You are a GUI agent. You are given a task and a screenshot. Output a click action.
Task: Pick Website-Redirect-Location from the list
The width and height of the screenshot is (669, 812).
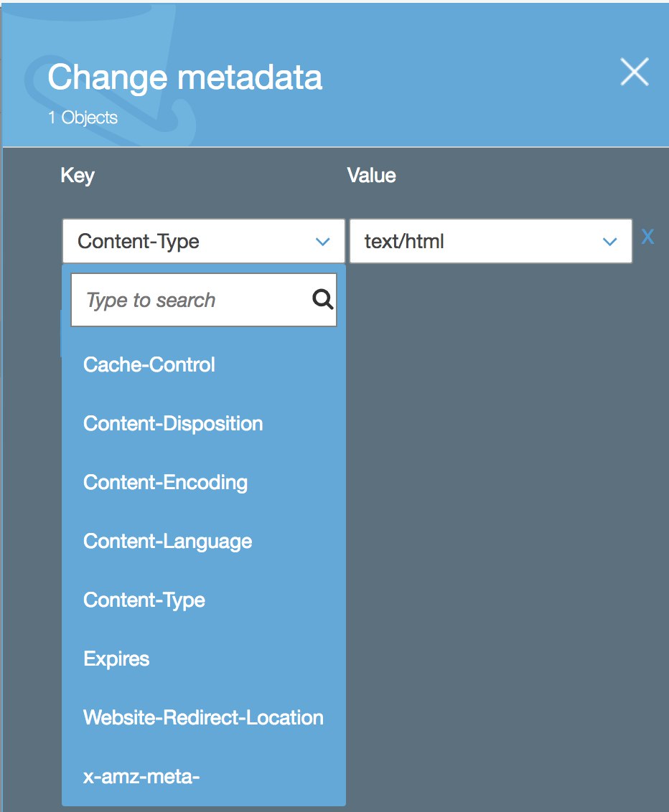(x=204, y=718)
